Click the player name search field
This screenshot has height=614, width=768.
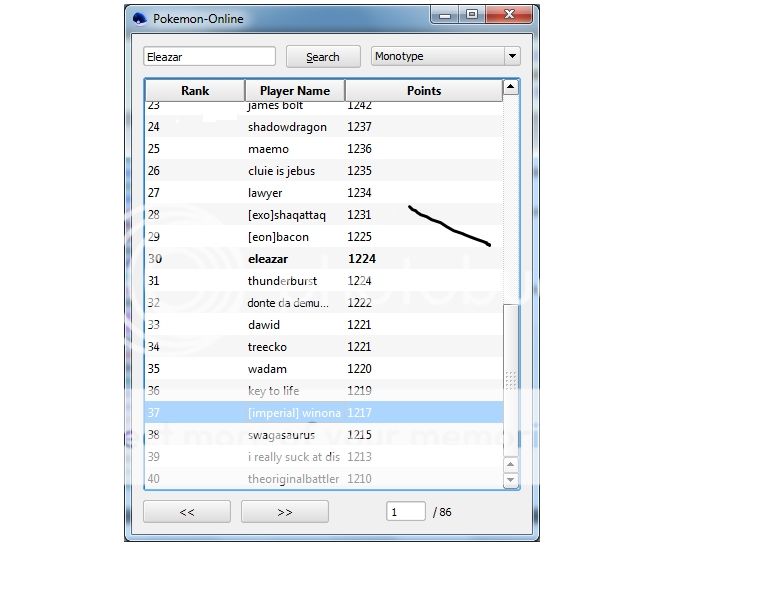coord(209,57)
